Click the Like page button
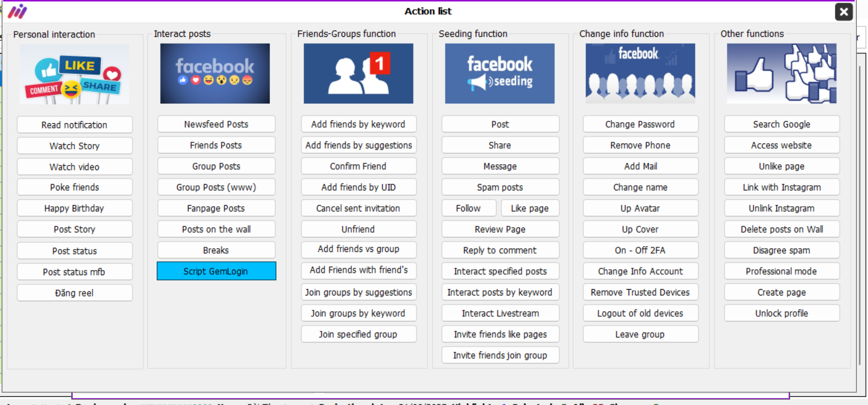Screen dimensions: 868x405 pyautogui.click(x=530, y=208)
